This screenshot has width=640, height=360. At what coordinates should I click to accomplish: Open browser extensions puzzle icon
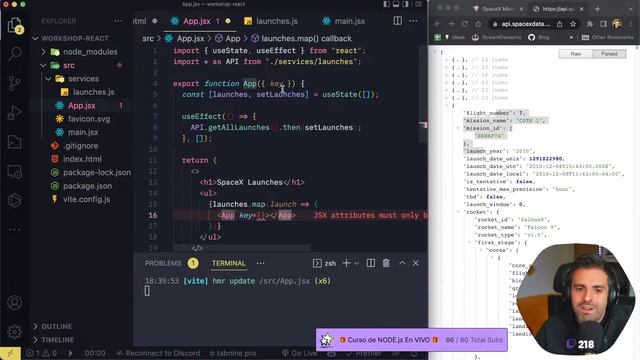(590, 24)
